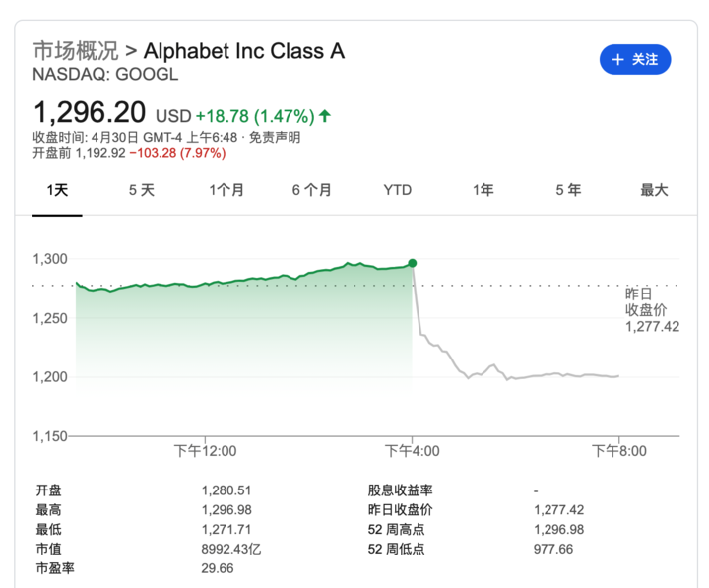The width and height of the screenshot is (709, 588).
Task: Open the 免责声明 disclaimer link
Action: pyautogui.click(x=275, y=137)
